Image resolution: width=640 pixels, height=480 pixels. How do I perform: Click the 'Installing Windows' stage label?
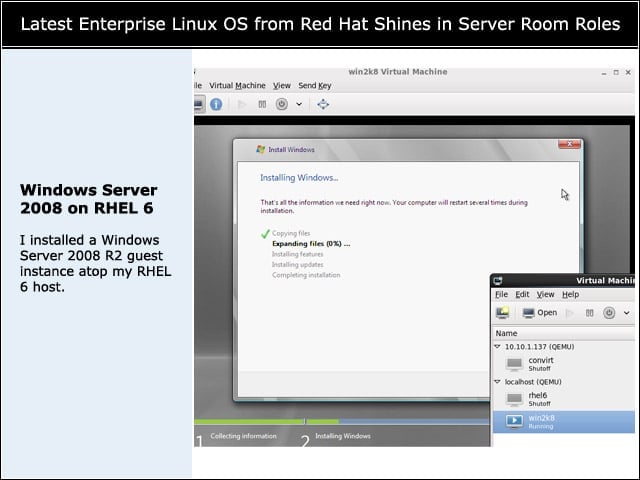click(343, 436)
